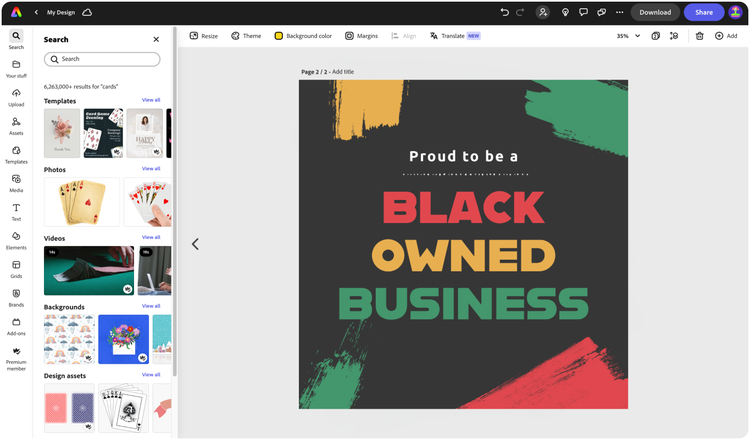750x440 pixels.
Task: Open the Theme option
Action: pyautogui.click(x=246, y=36)
